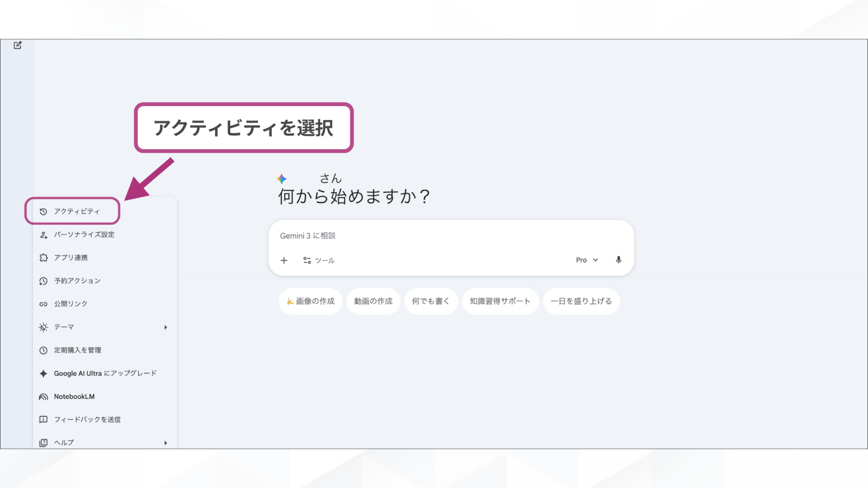
Task: Select the 知識習得サポート suggestion
Action: coord(500,301)
